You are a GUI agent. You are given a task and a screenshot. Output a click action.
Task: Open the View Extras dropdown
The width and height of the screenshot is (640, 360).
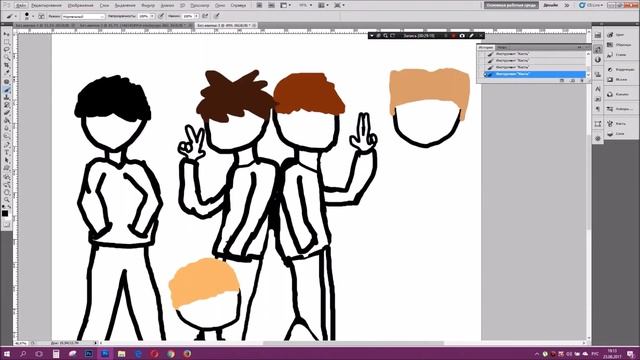tap(285, 5)
